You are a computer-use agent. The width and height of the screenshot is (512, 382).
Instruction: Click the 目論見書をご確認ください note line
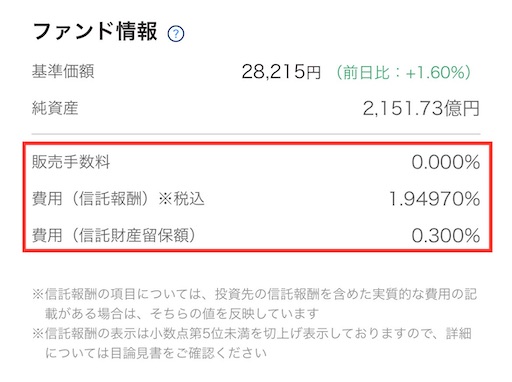[156, 353]
